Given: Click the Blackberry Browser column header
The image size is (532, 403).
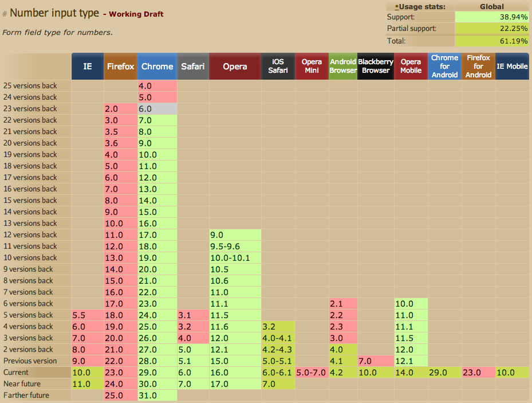Looking at the screenshot, I should [375, 66].
